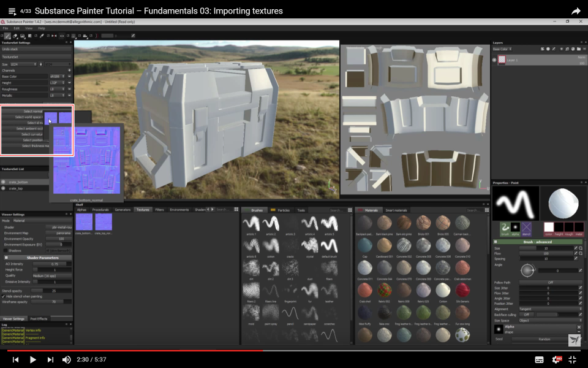Toggle the texture size lock icon
Viewport: 588px width, 368px height.
tap(41, 64)
